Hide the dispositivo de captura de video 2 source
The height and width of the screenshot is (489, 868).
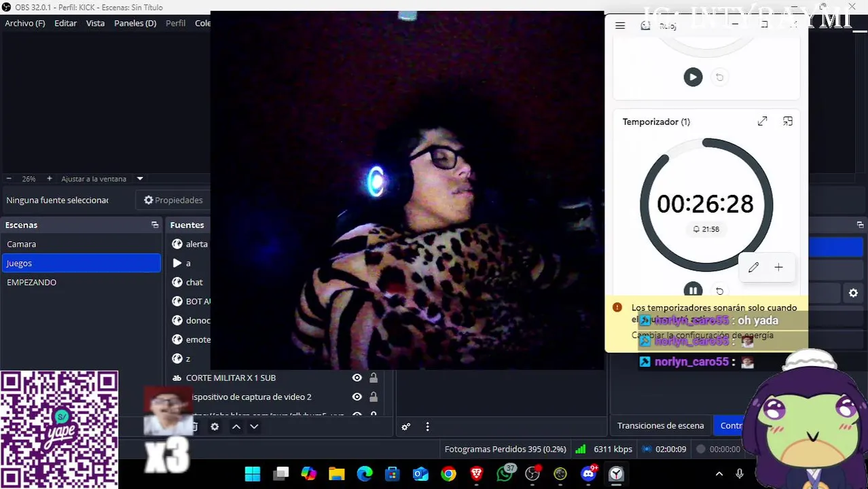[357, 397]
